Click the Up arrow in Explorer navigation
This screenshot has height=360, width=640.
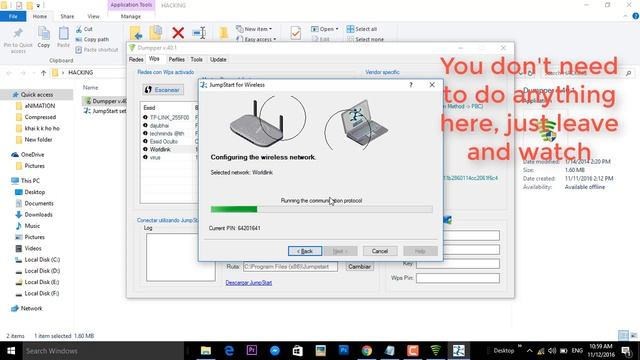[44, 73]
